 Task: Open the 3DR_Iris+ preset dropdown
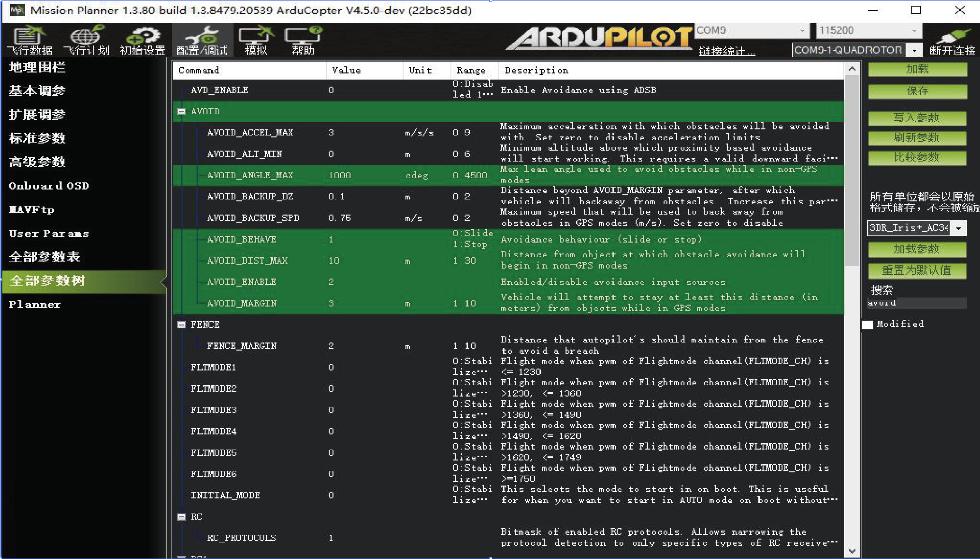coord(959,228)
